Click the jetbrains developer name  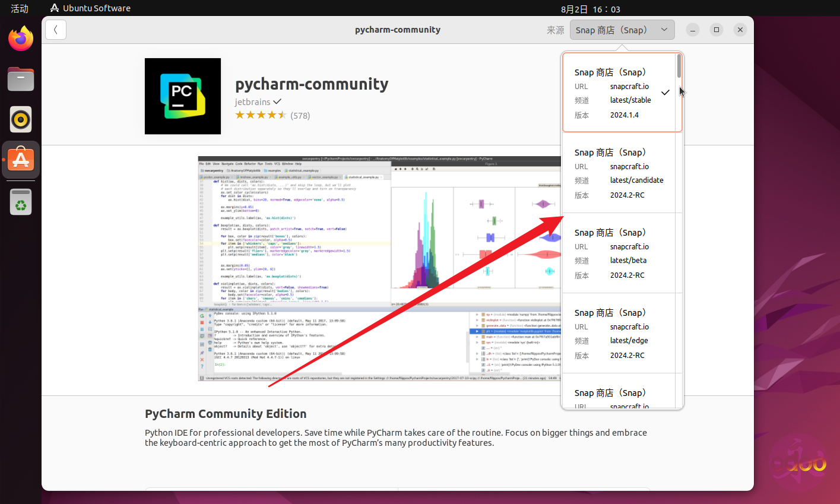(x=252, y=102)
